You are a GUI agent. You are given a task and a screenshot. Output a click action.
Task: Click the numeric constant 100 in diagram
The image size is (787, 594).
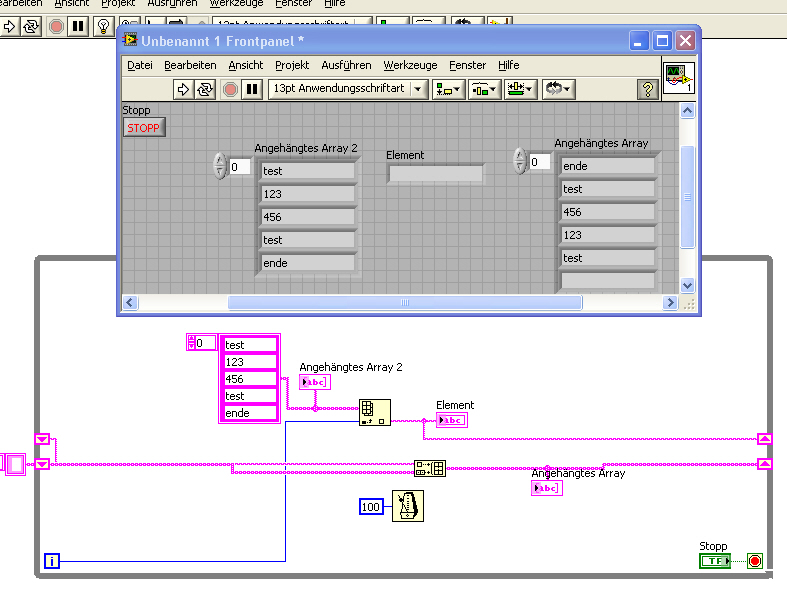[371, 507]
